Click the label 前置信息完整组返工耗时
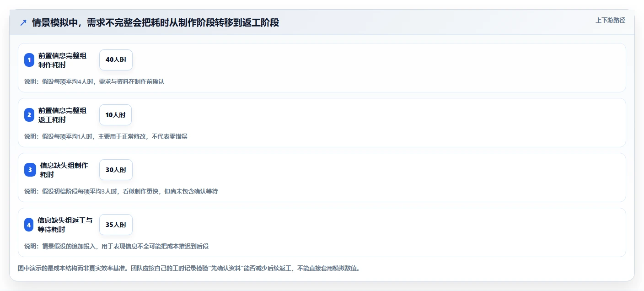Image resolution: width=644 pixels, height=291 pixels. [x=62, y=115]
